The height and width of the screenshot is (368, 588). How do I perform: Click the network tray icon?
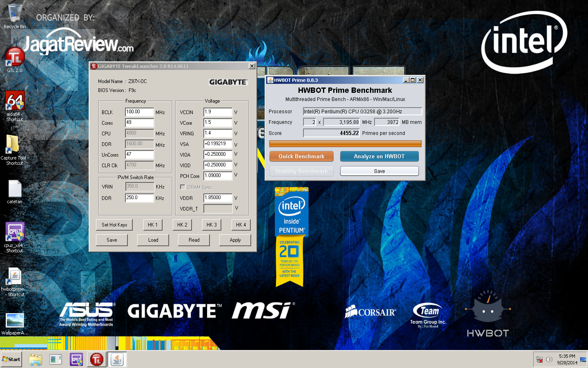tap(539, 360)
